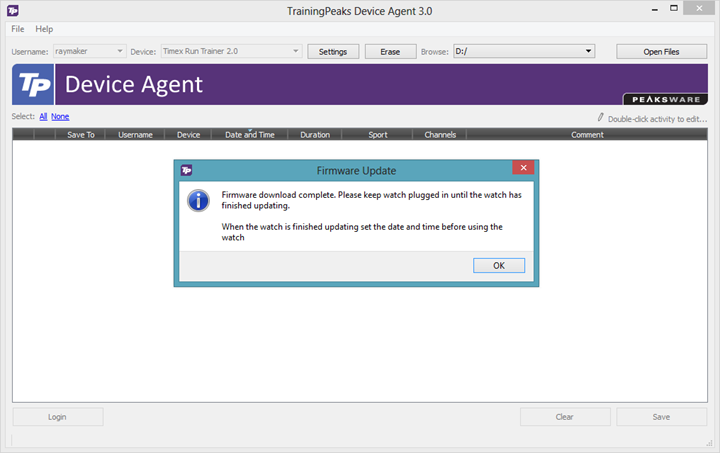Sort by the Duration column header
Image resolution: width=720 pixels, height=453 pixels.
pyautogui.click(x=315, y=134)
